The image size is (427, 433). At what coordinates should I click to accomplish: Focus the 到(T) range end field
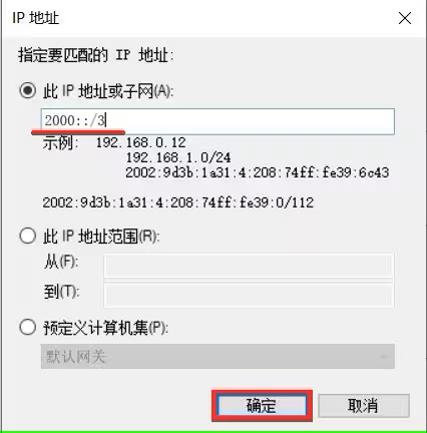[249, 295]
